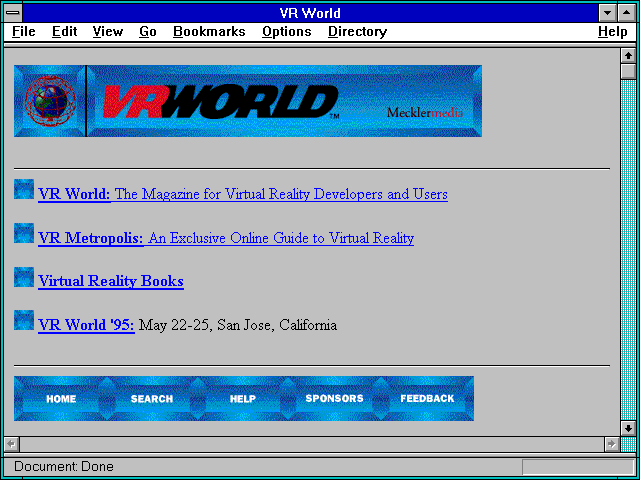The width and height of the screenshot is (640, 480).
Task: Maximize the VR World window
Action: 627,13
